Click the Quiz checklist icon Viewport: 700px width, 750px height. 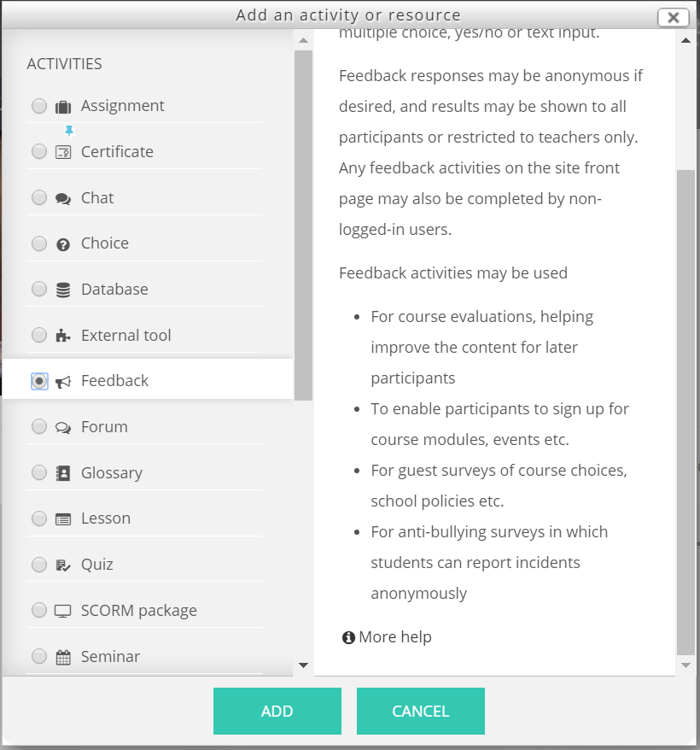63,565
